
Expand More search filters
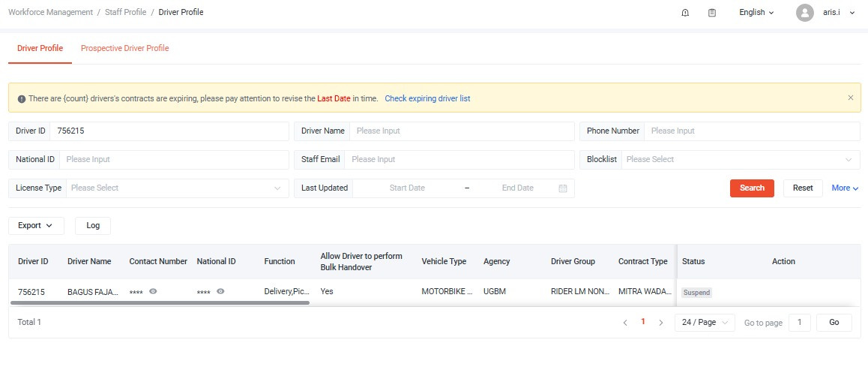(845, 188)
